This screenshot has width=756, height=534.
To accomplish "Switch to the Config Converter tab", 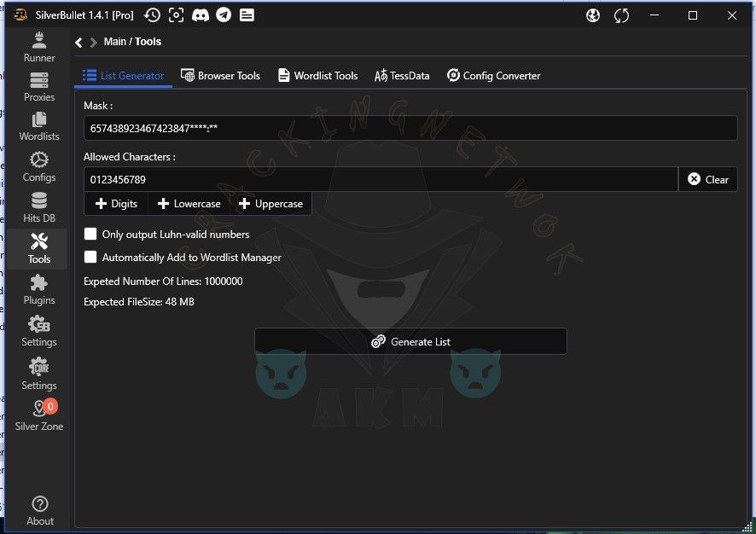I will (x=493, y=76).
